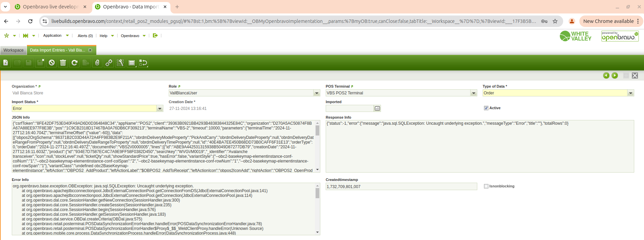The height and width of the screenshot is (240, 644).
Task: Click the export document toolbar icon
Action: pyautogui.click(x=86, y=63)
